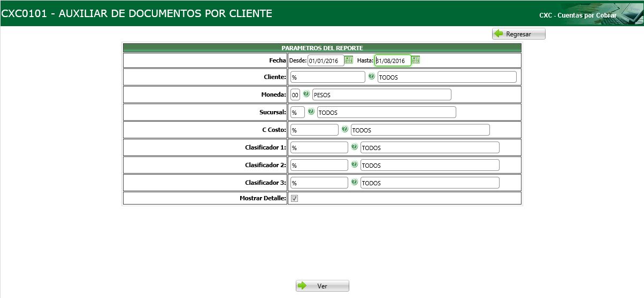This screenshot has width=644, height=298.
Task: Open the Hasta date calendar picker
Action: pyautogui.click(x=416, y=60)
